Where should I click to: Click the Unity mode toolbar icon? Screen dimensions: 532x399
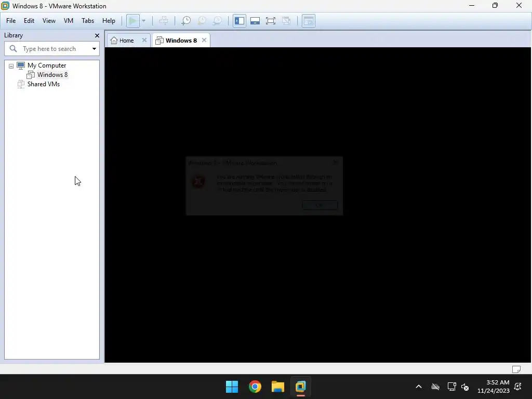point(286,21)
